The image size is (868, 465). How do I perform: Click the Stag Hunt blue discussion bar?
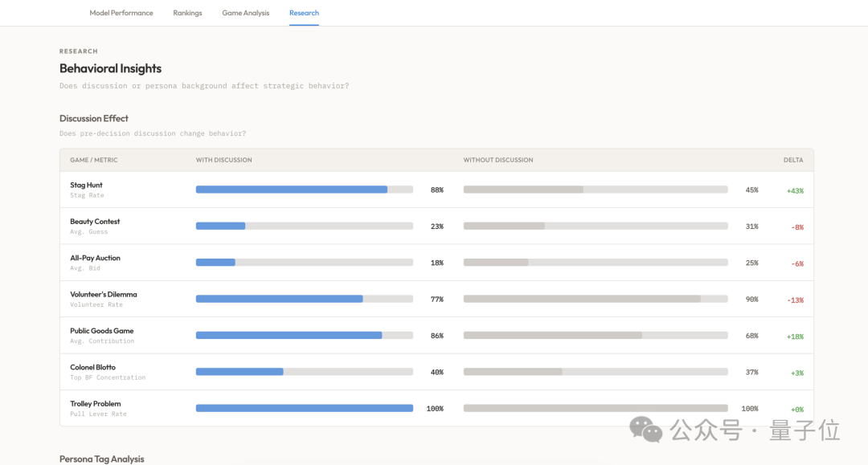click(292, 190)
